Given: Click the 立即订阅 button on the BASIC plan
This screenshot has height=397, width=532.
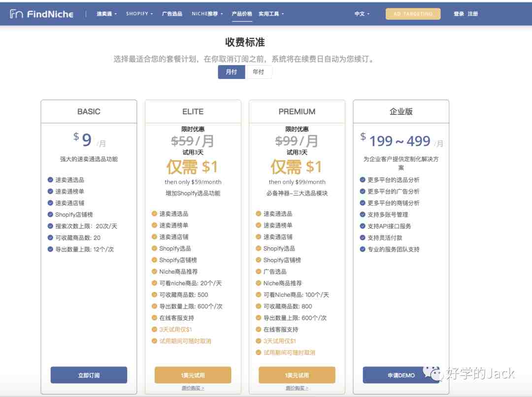Looking at the screenshot, I should pyautogui.click(x=89, y=375).
